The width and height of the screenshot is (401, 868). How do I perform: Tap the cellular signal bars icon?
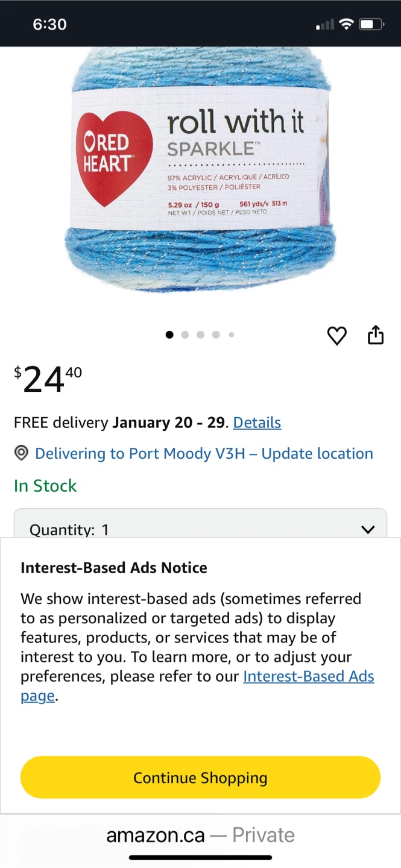(x=325, y=25)
